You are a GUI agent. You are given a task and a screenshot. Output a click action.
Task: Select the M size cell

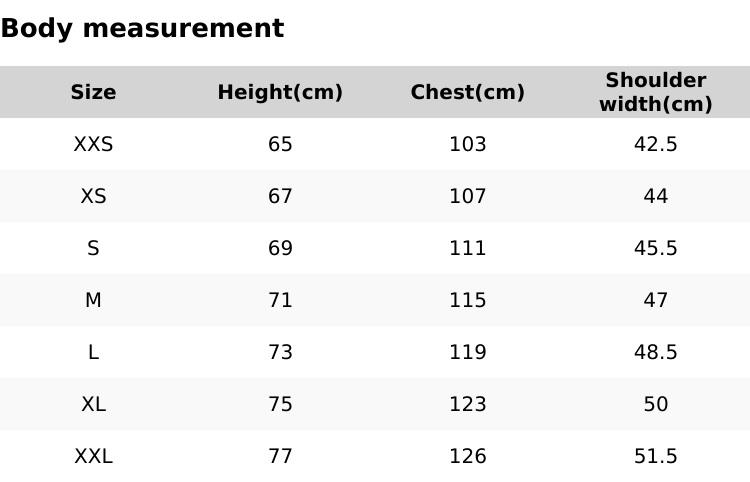pos(93,300)
